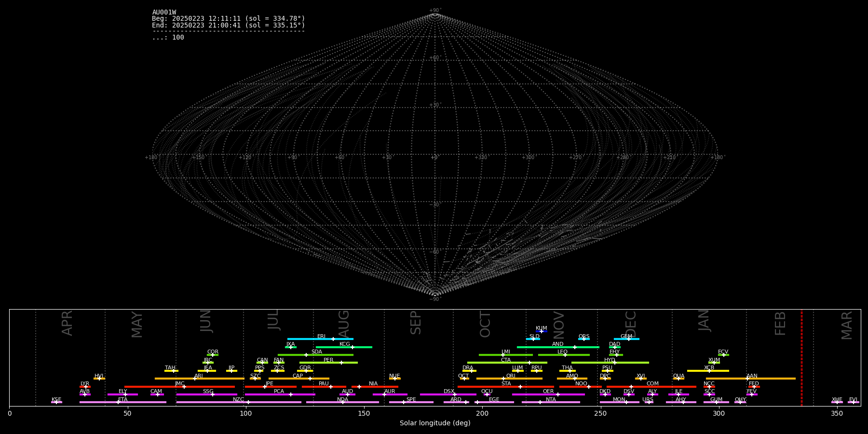Select the blue KUM shower bar
This screenshot has height=434, width=868.
542,331
